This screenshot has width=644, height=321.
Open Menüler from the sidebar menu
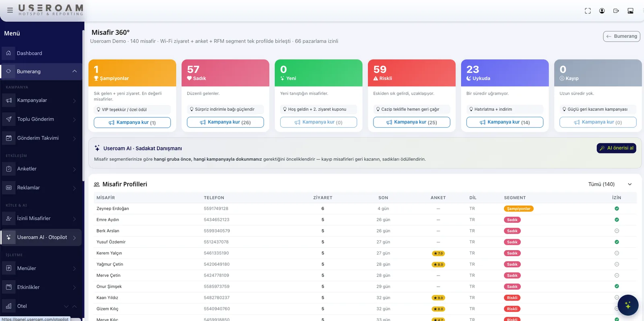pos(41,268)
